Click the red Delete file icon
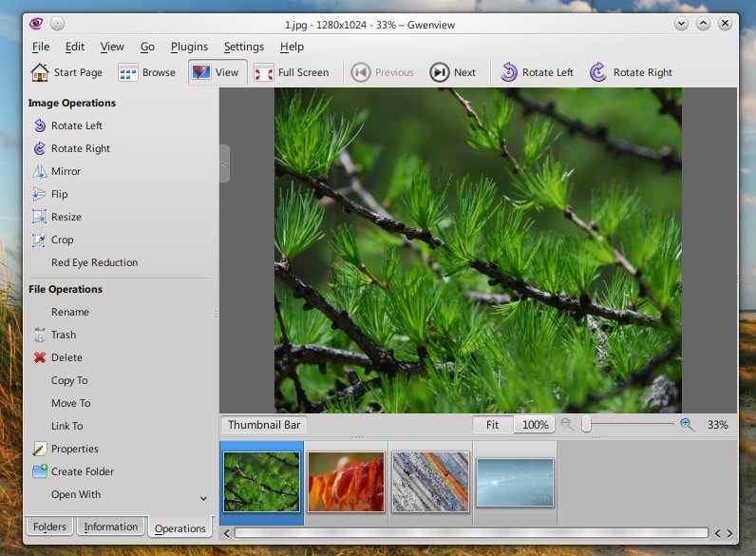The width and height of the screenshot is (756, 556). pos(40,357)
